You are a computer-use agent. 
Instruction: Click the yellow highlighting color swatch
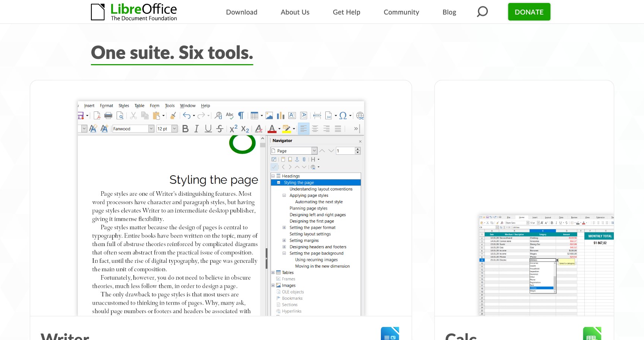coord(287,129)
